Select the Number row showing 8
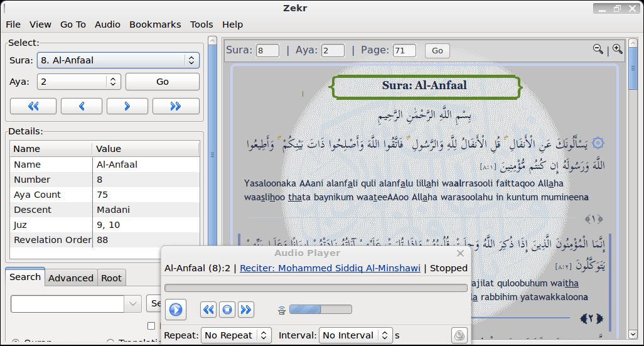This screenshot has width=644, height=346. (105, 180)
